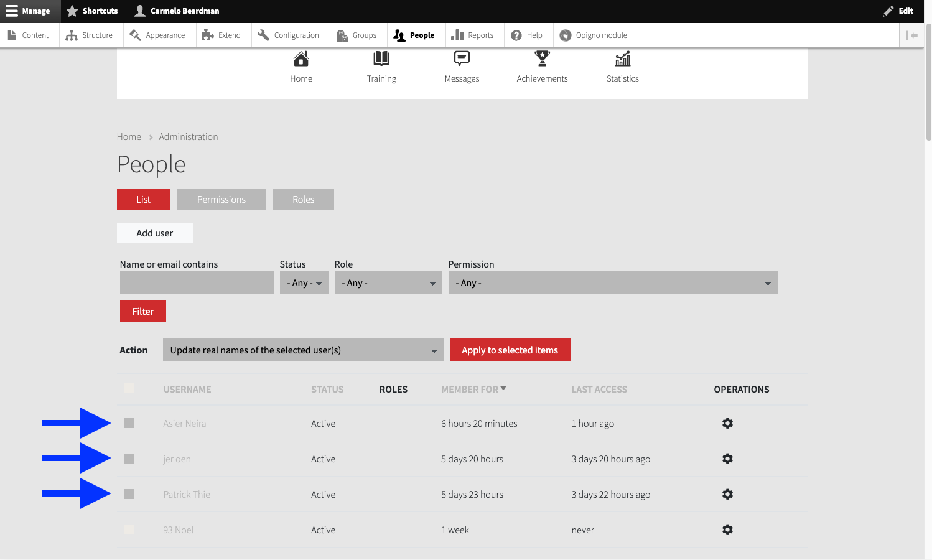Screen dimensions: 932x560
Task: Open the Achievements trophy icon
Action: (x=542, y=59)
